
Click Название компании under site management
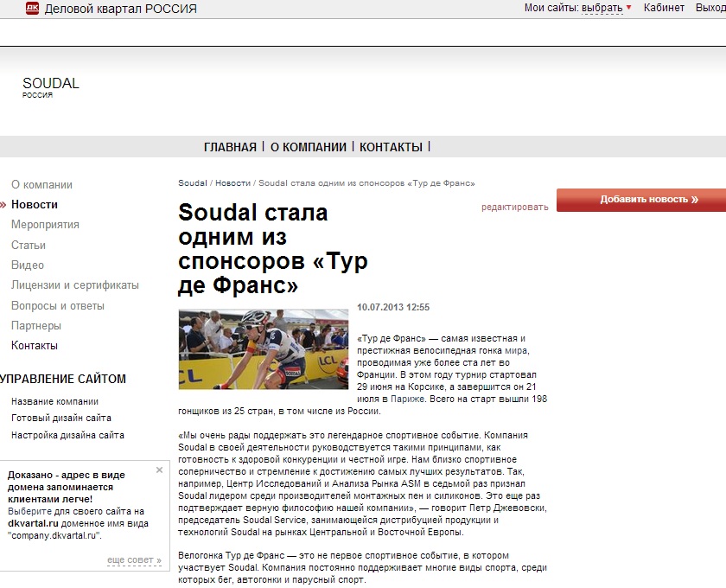pyautogui.click(x=54, y=402)
